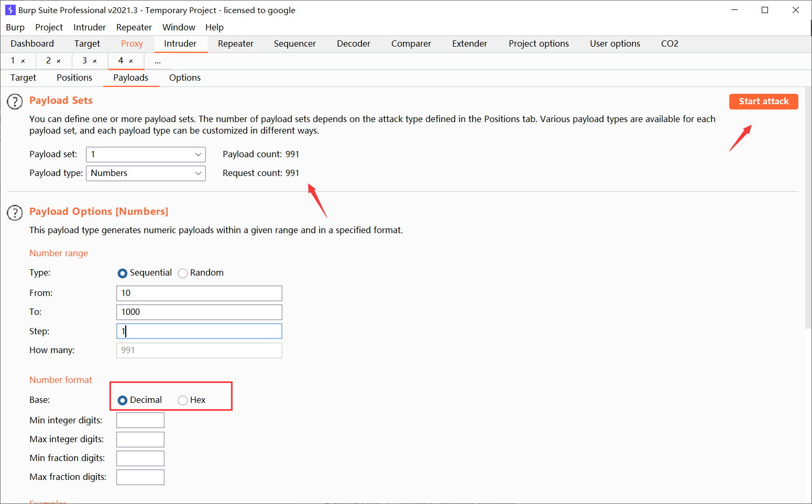Add new Intruder tab via ellipsis
This screenshot has height=504, width=812.
(158, 61)
